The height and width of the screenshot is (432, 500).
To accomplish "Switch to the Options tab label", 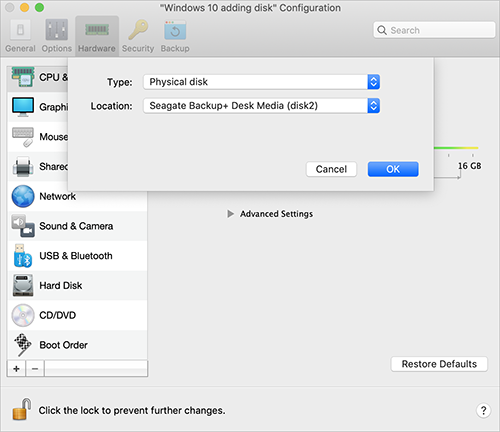I will coord(57,49).
